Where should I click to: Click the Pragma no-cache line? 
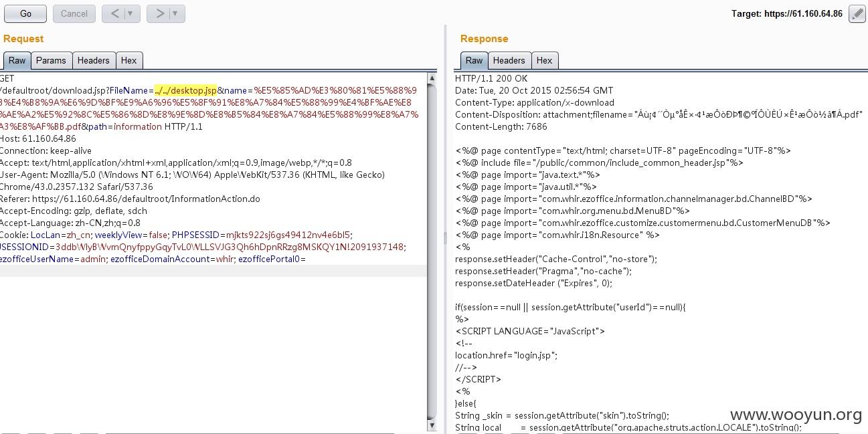pyautogui.click(x=543, y=271)
